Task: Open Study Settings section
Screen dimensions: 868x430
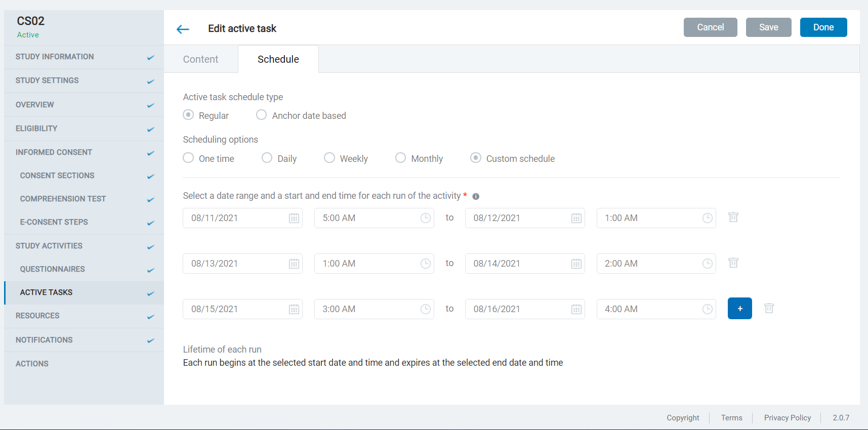Action: pos(84,80)
